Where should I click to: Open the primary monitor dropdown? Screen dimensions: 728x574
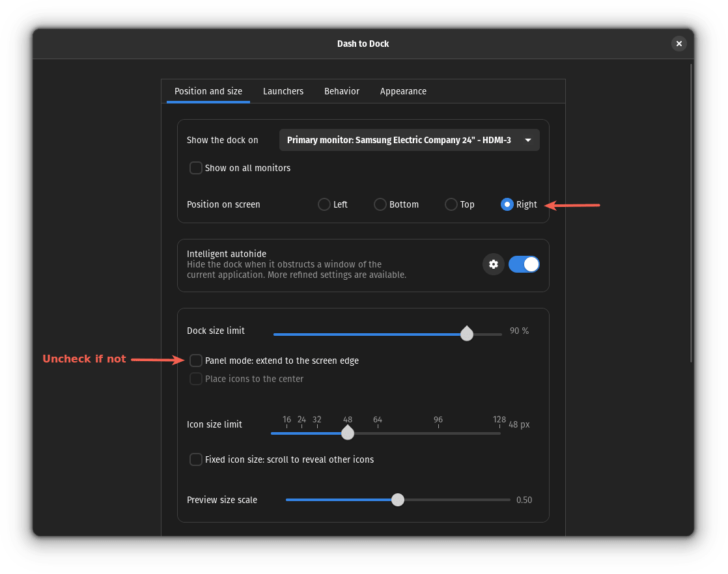[x=409, y=140]
